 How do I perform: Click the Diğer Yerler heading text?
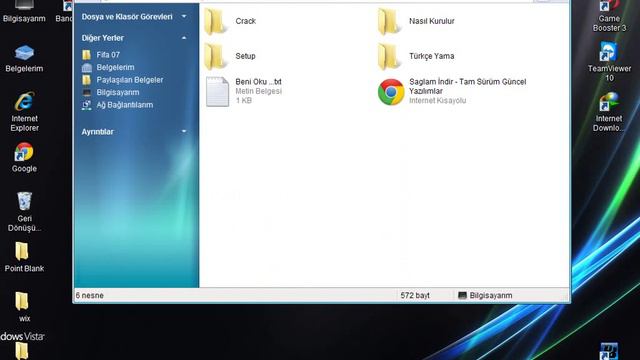[x=102, y=38]
